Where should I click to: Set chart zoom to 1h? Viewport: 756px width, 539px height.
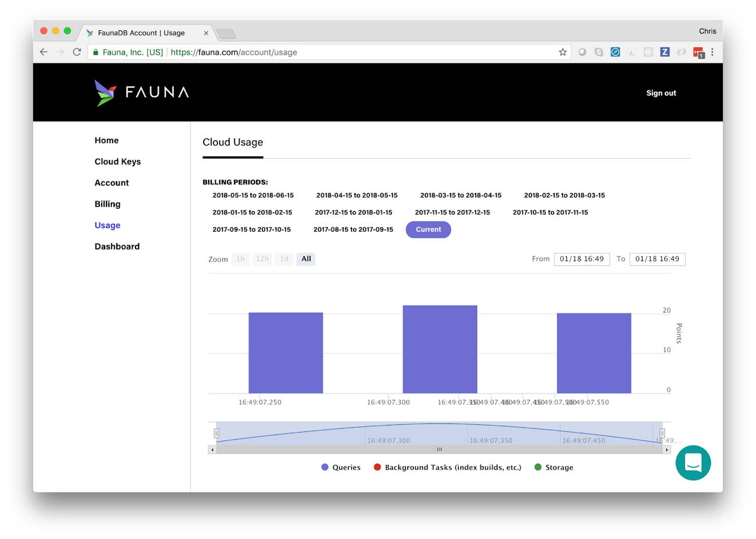point(240,259)
